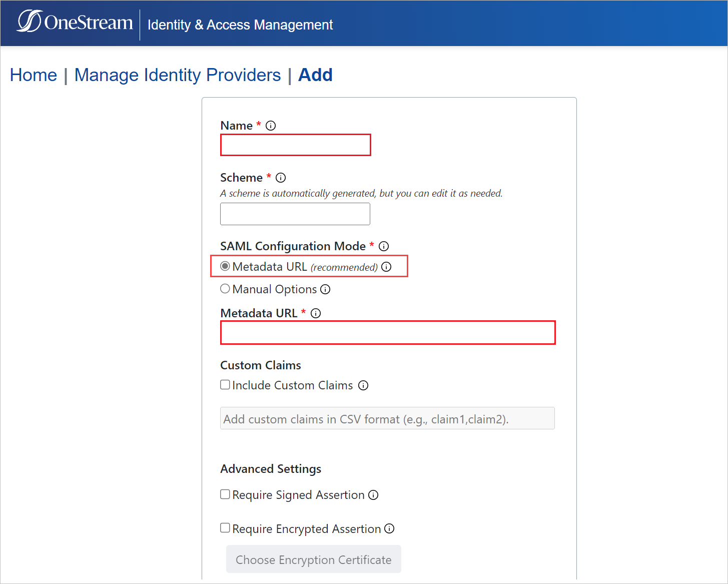728x584 pixels.
Task: Click info icon for Require Encrypted Assertion
Action: tap(389, 528)
